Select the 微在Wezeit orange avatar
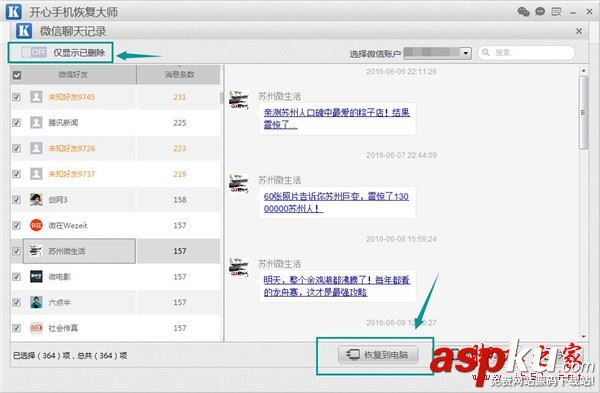The height and width of the screenshot is (393, 600). (36, 225)
